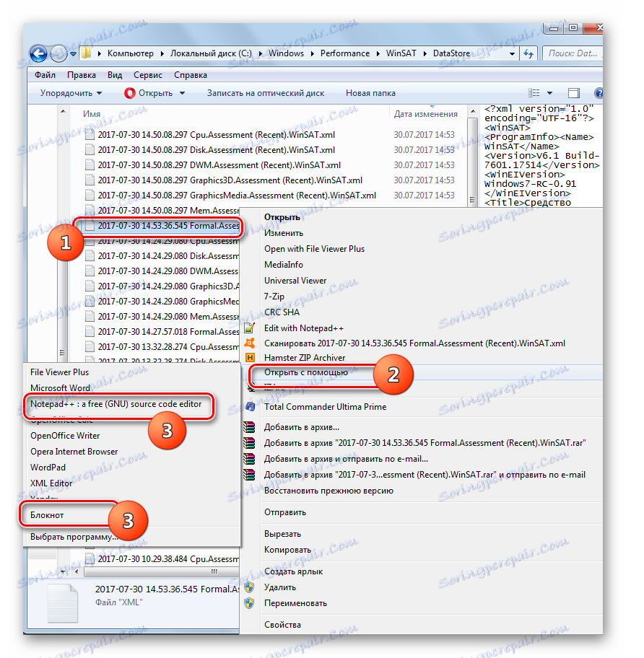644x658 pixels.
Task: Select file 14.50.08.297 Disk.Assessment (Recent).WinSAT.xml
Action: [216, 150]
